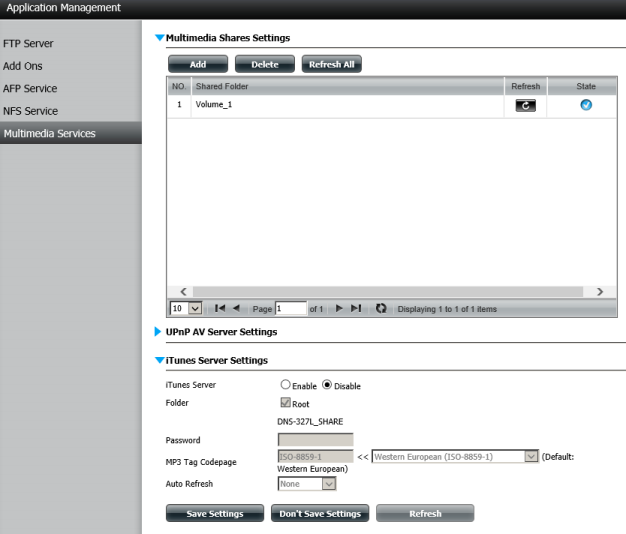Open the rows-per-page dropdown showing 10
626x534 pixels.
(x=186, y=309)
